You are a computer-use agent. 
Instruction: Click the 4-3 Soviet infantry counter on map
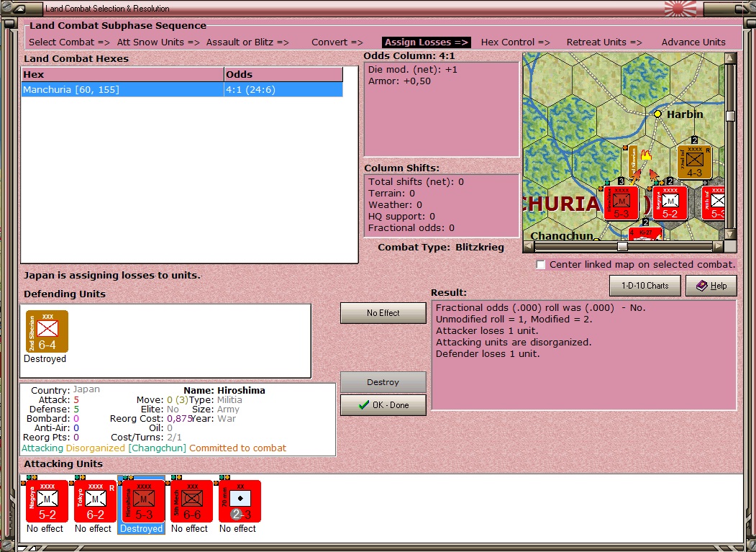[x=694, y=162]
